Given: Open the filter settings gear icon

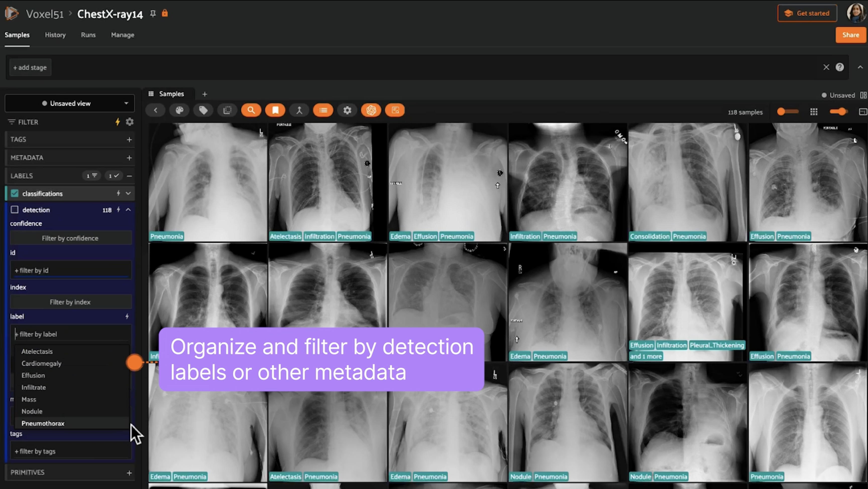Looking at the screenshot, I should click(x=130, y=122).
